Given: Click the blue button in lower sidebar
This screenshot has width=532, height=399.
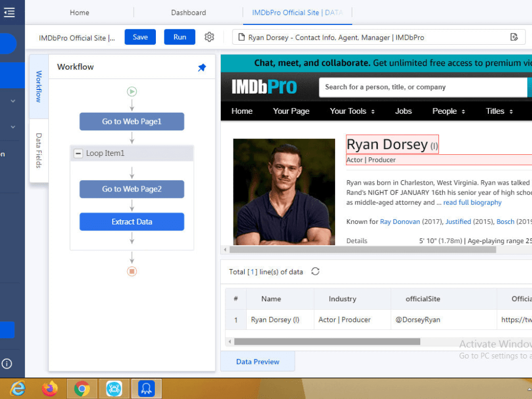Looking at the screenshot, I should [7, 330].
